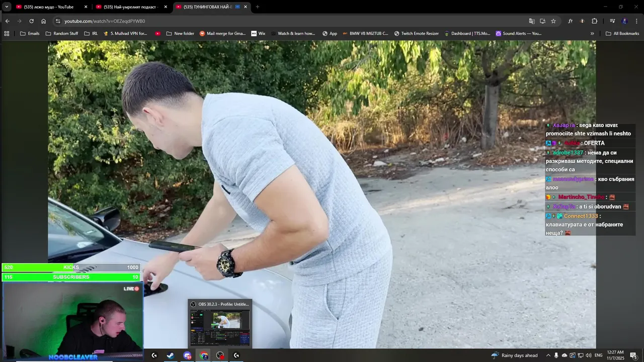Open the notification center icon
644x362 pixels.
pyautogui.click(x=633, y=355)
